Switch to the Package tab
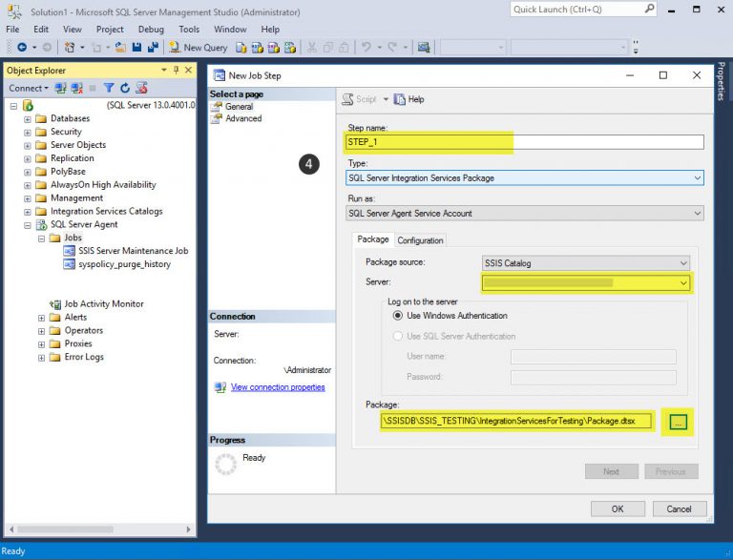The height and width of the screenshot is (560, 733). (373, 239)
